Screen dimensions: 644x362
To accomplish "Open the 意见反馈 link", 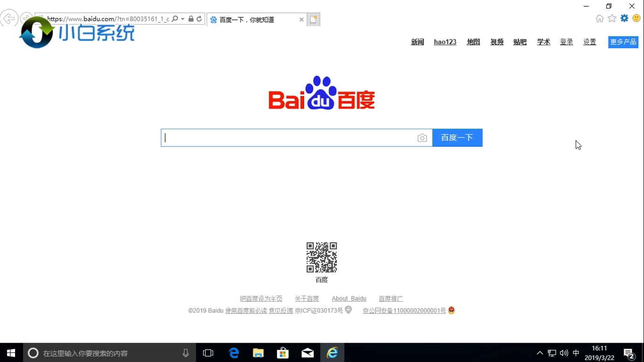I will click(x=281, y=311).
